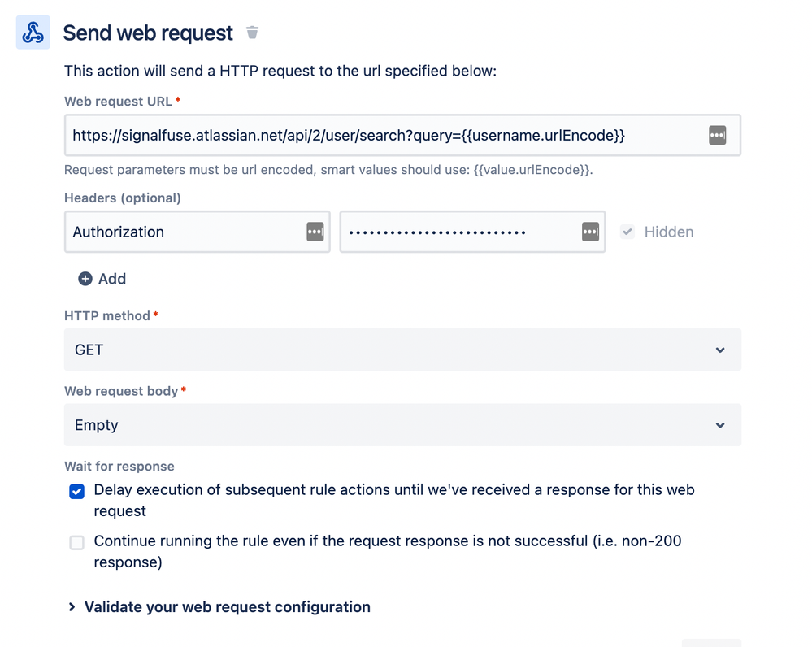Focus the masked header value field
Screen dimensions: 812x647
point(459,232)
